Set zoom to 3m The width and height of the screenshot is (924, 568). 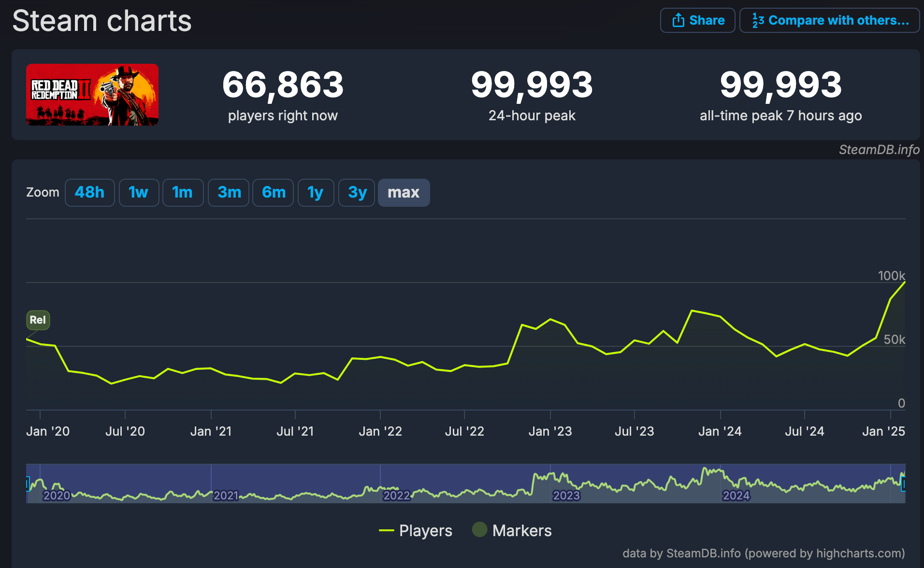[229, 193]
